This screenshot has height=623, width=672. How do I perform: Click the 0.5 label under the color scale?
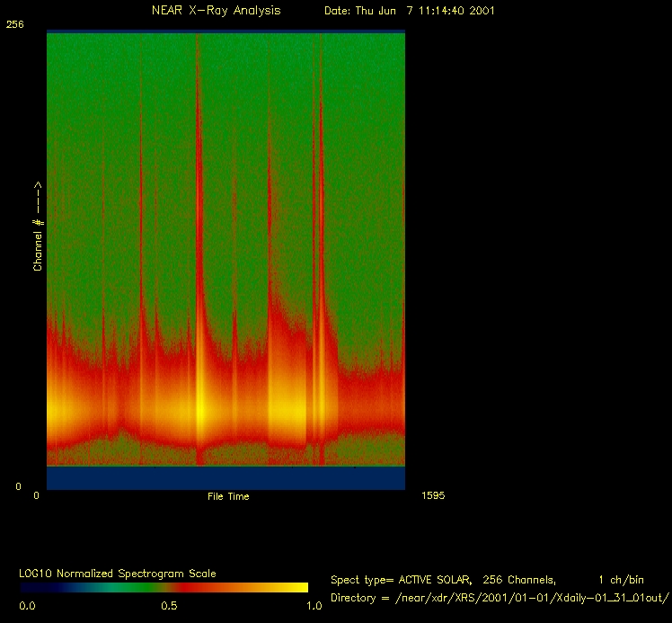pos(169,606)
